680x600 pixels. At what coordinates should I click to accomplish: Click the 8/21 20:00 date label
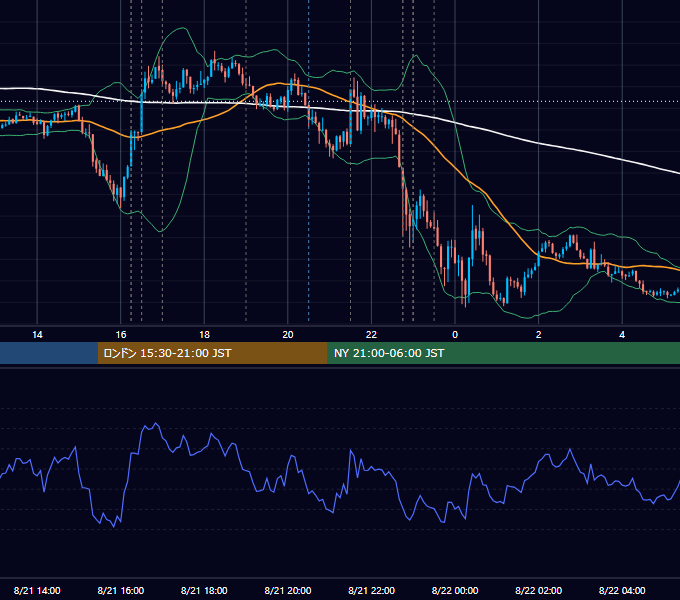coord(288,590)
